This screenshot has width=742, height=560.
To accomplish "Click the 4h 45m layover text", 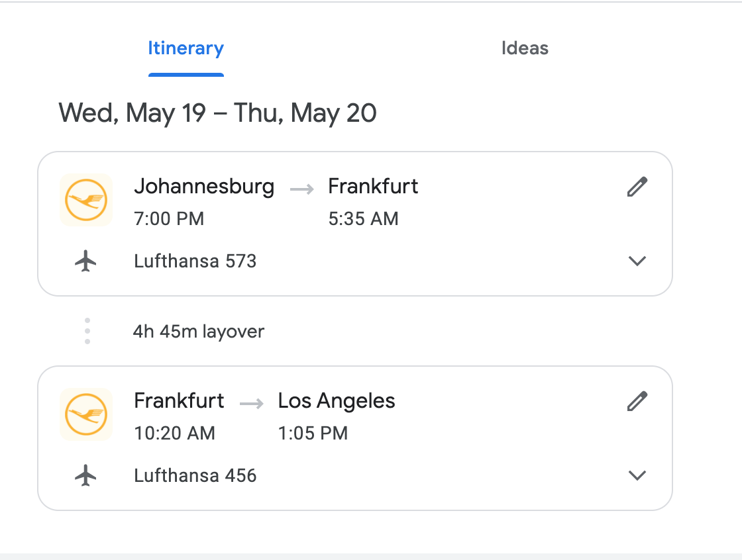I will click(198, 331).
